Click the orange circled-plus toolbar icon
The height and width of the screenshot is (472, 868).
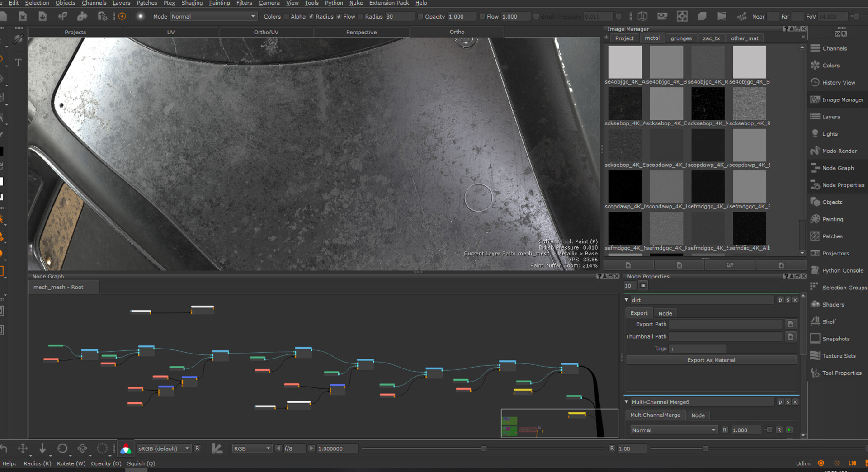pos(122,16)
